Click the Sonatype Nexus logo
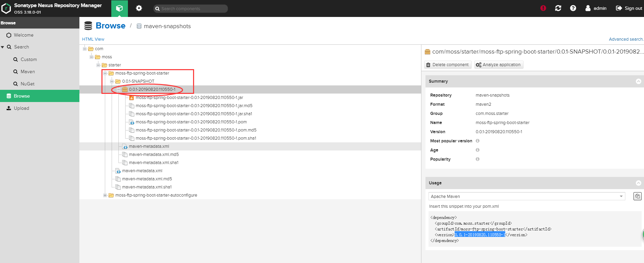This screenshot has height=263, width=644. [6, 8]
